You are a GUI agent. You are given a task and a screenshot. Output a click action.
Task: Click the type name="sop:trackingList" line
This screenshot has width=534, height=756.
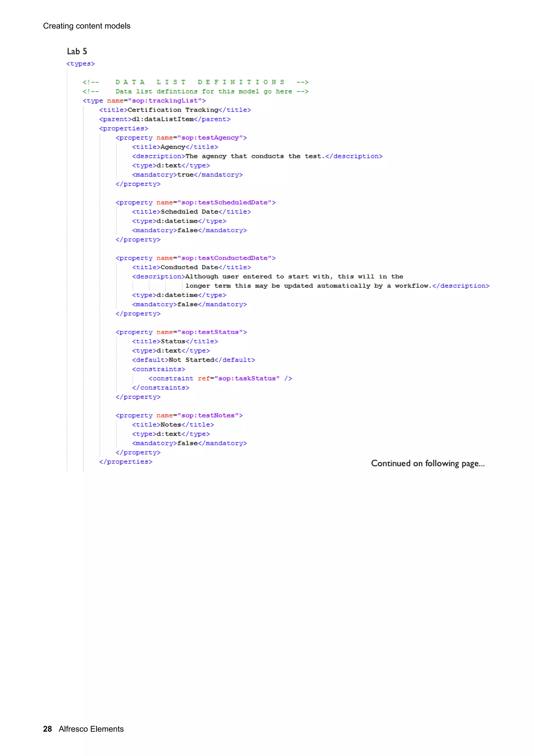tap(144, 100)
